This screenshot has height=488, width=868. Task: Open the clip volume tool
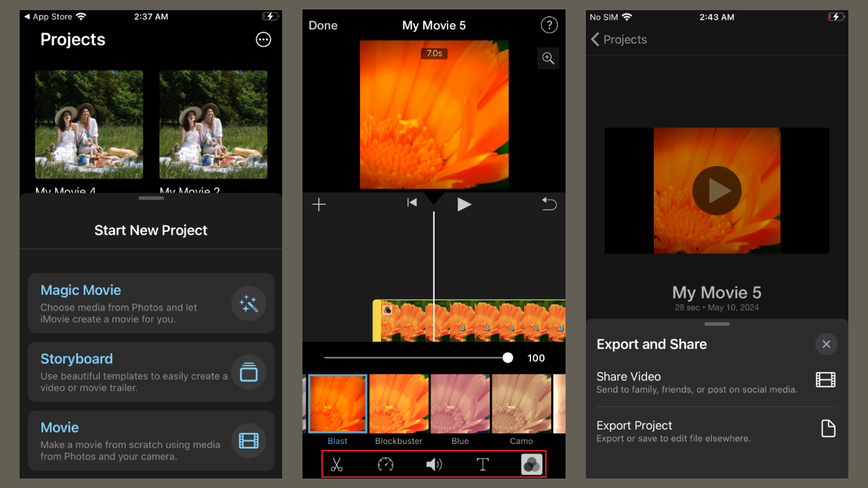434,464
